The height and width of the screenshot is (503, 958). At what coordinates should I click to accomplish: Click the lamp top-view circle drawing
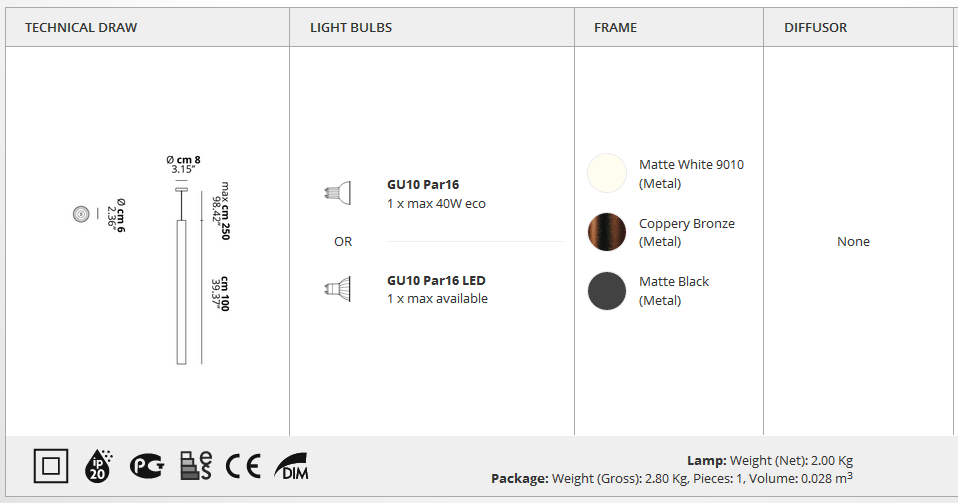click(x=81, y=214)
